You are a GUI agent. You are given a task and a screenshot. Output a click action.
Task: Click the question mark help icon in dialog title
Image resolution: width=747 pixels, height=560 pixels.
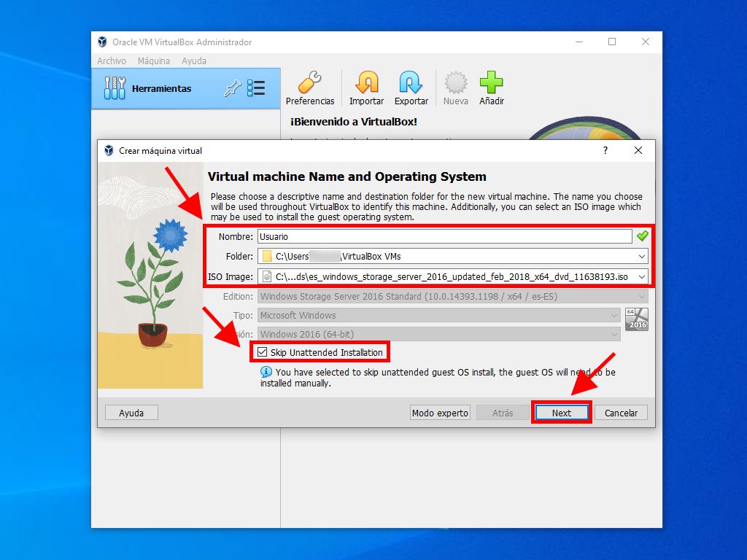tap(605, 150)
